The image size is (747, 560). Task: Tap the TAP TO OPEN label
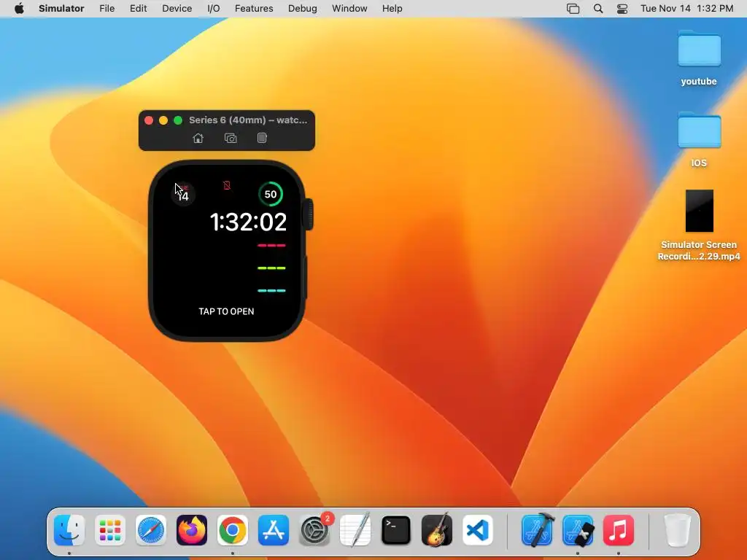click(x=226, y=311)
